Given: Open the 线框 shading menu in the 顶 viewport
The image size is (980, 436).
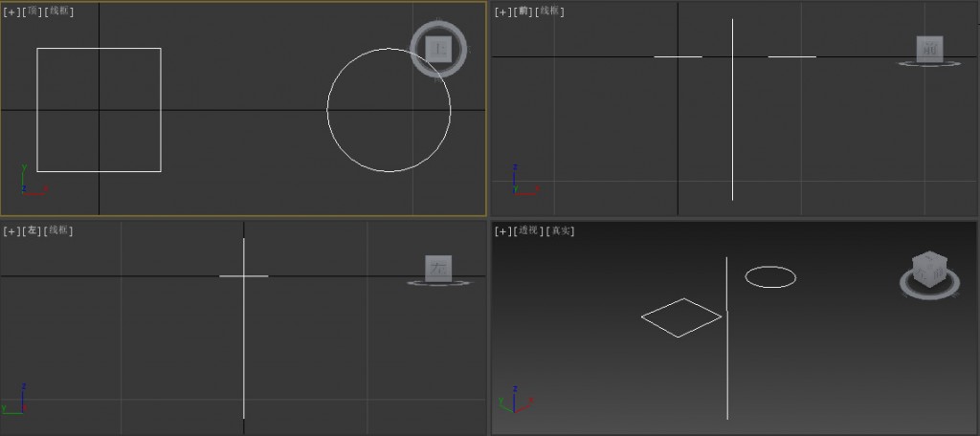Looking at the screenshot, I should 58,11.
